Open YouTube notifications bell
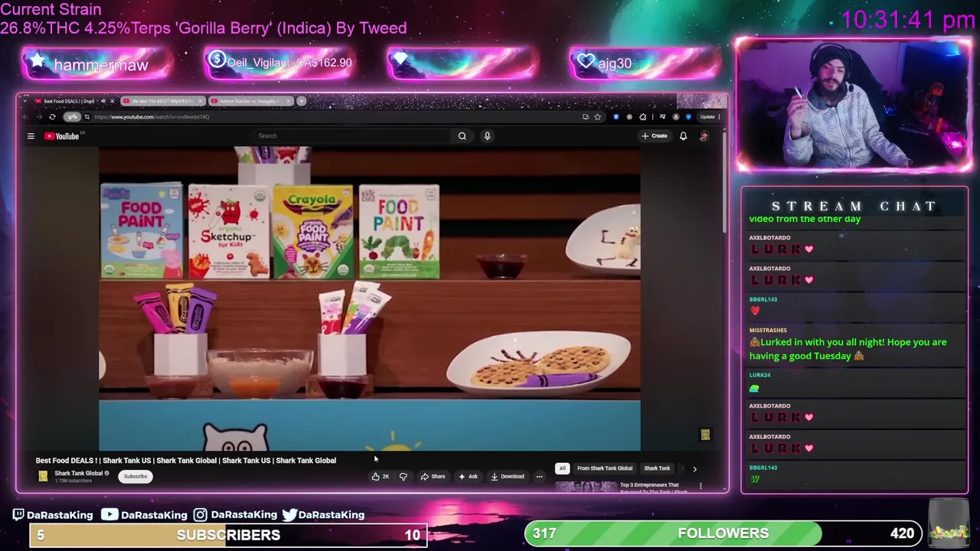This screenshot has height=551, width=980. pyautogui.click(x=683, y=135)
